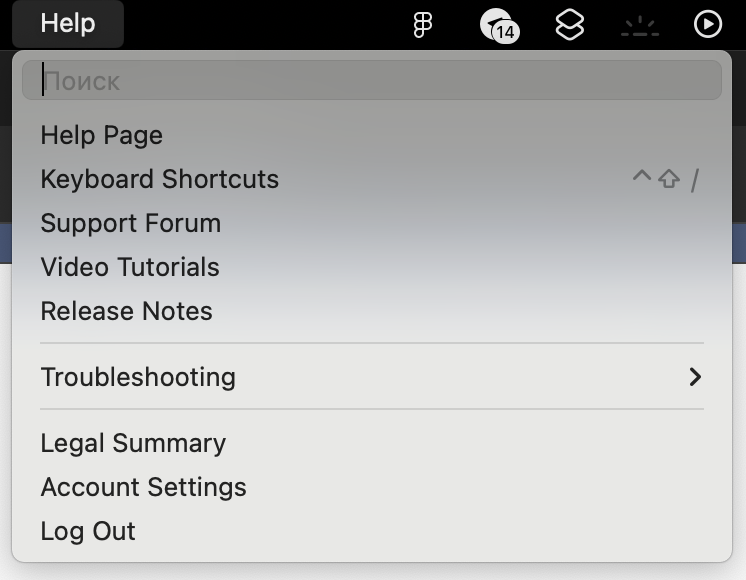
Task: Close the Help menu from the menu bar
Action: [x=68, y=24]
